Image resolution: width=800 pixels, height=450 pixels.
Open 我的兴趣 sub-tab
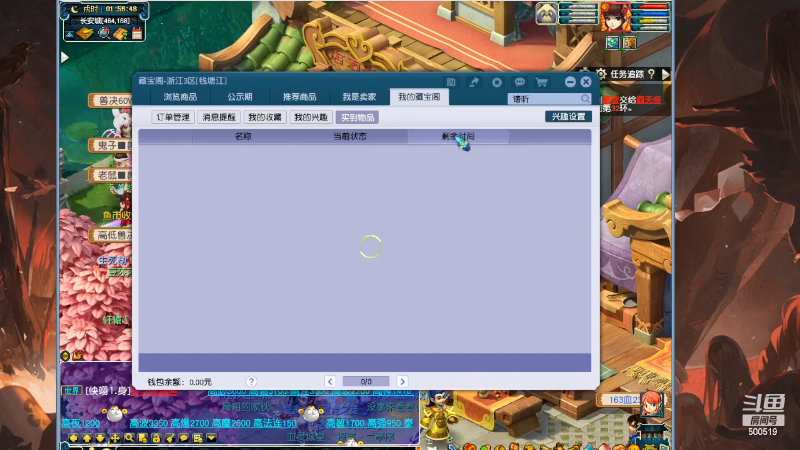click(x=311, y=117)
